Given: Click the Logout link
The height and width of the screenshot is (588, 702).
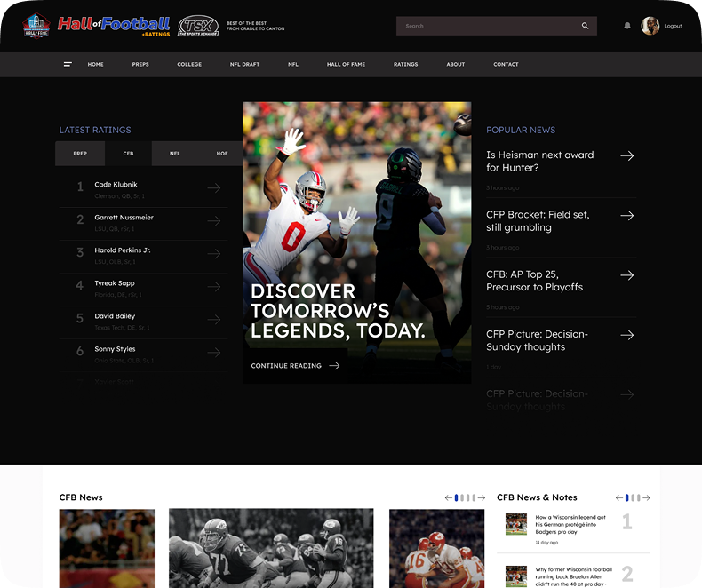Looking at the screenshot, I should (x=673, y=26).
